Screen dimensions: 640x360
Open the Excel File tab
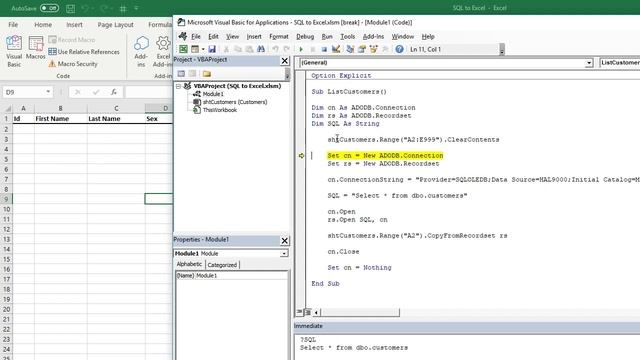[x=13, y=24]
